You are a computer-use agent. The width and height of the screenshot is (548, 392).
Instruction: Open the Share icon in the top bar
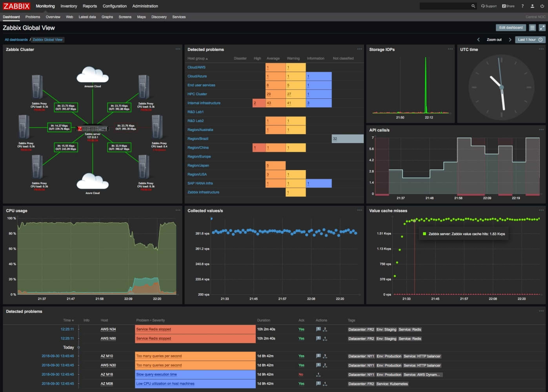click(507, 6)
